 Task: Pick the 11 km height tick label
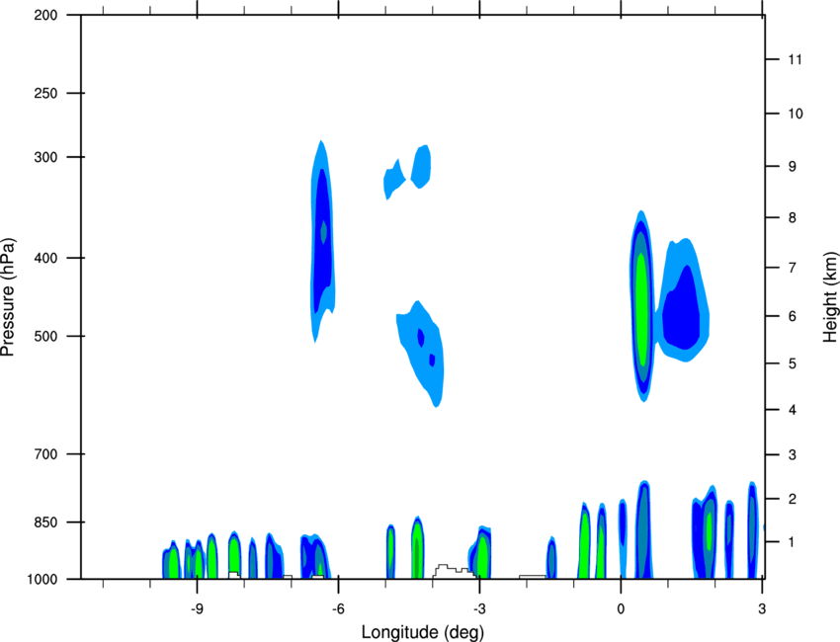pyautogui.click(x=796, y=59)
